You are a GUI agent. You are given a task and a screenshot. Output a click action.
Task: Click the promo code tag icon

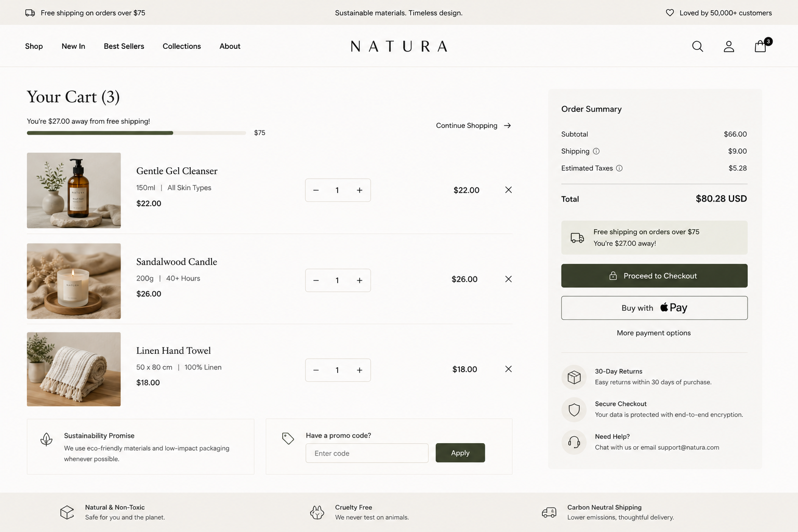(288, 438)
